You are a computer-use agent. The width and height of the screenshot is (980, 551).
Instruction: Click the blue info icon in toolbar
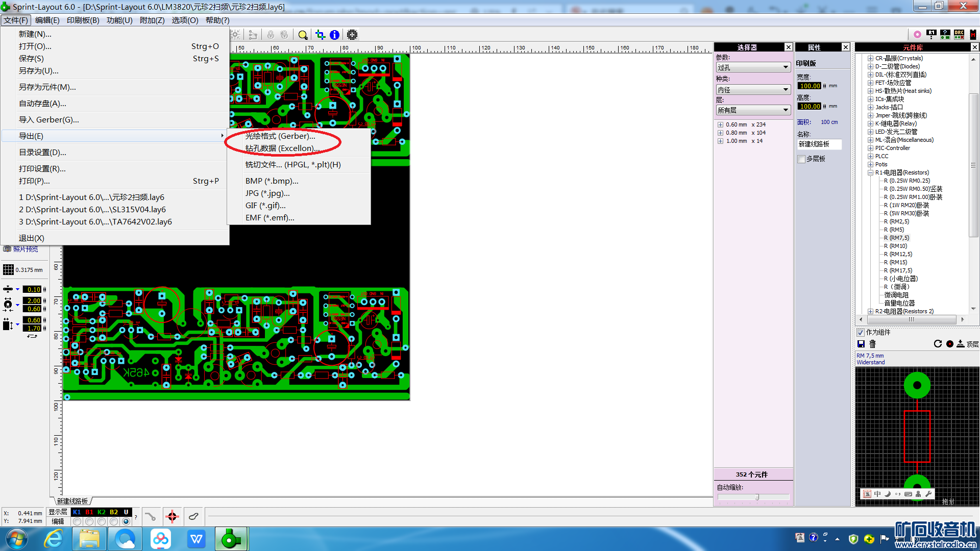pyautogui.click(x=334, y=35)
